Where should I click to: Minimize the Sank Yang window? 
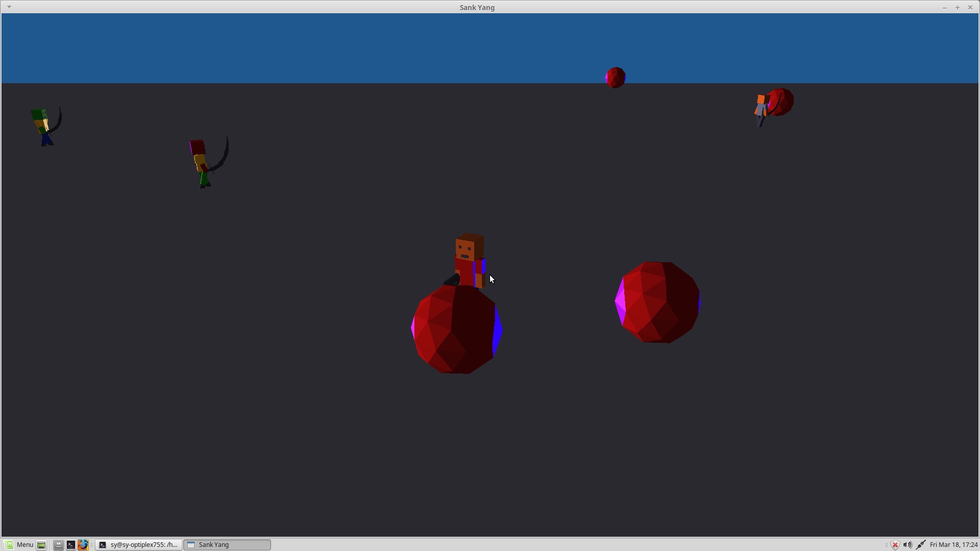pyautogui.click(x=945, y=8)
